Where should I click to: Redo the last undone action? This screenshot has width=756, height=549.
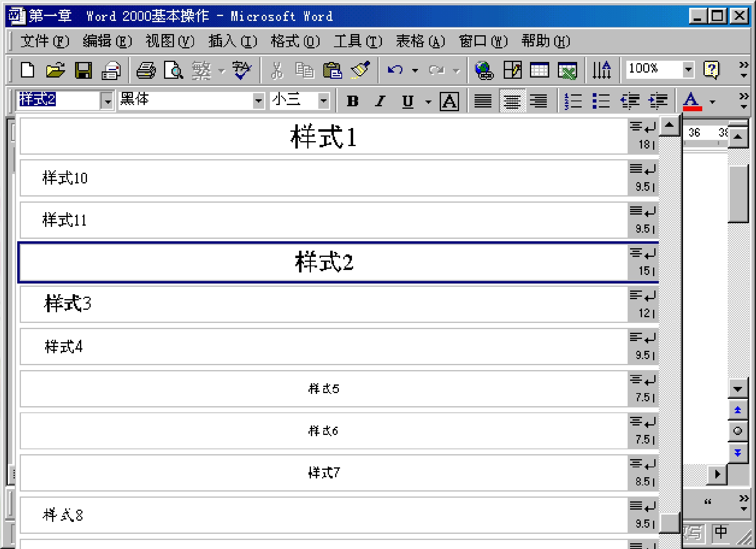pos(436,70)
